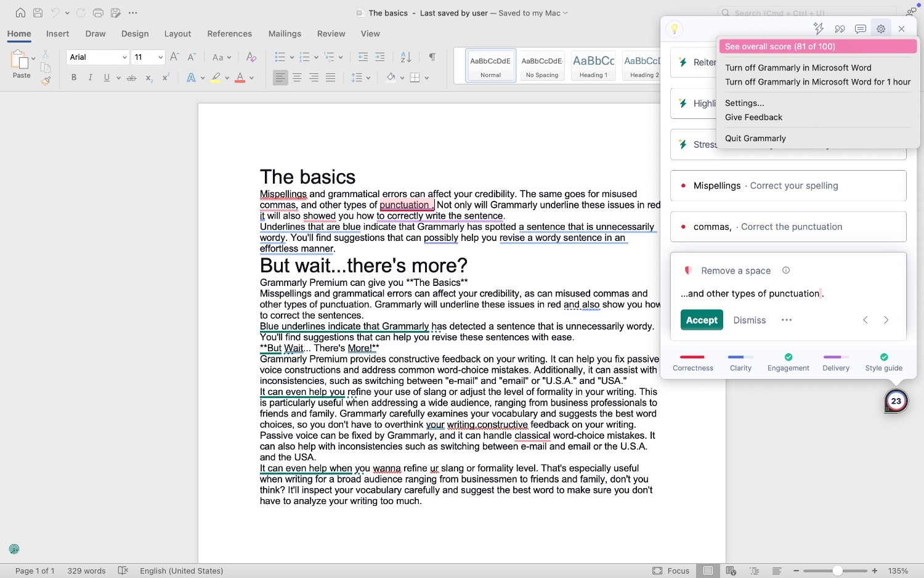Click the Accept button for Remove a space
This screenshot has width=924, height=578.
701,320
